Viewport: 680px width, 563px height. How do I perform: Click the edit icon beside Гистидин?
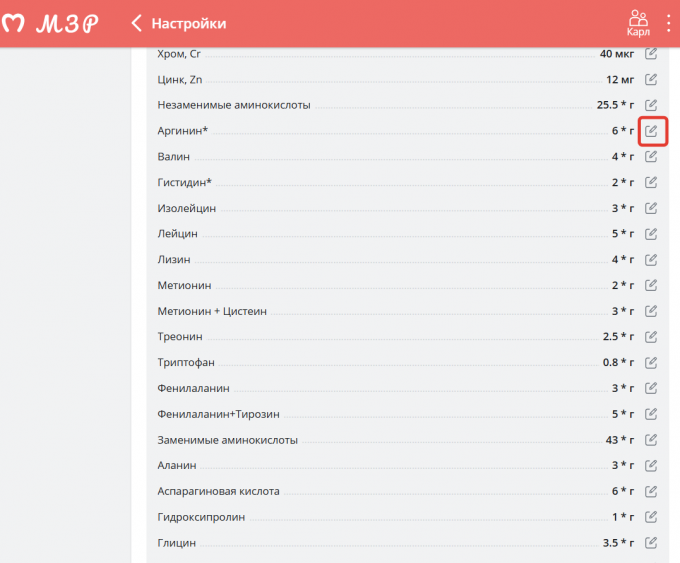651,183
